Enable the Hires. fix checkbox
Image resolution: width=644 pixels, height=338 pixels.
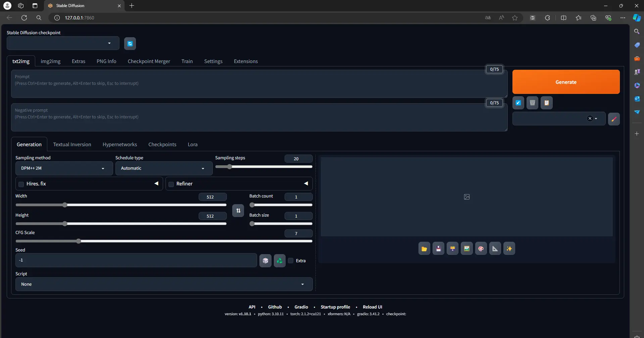coord(21,184)
